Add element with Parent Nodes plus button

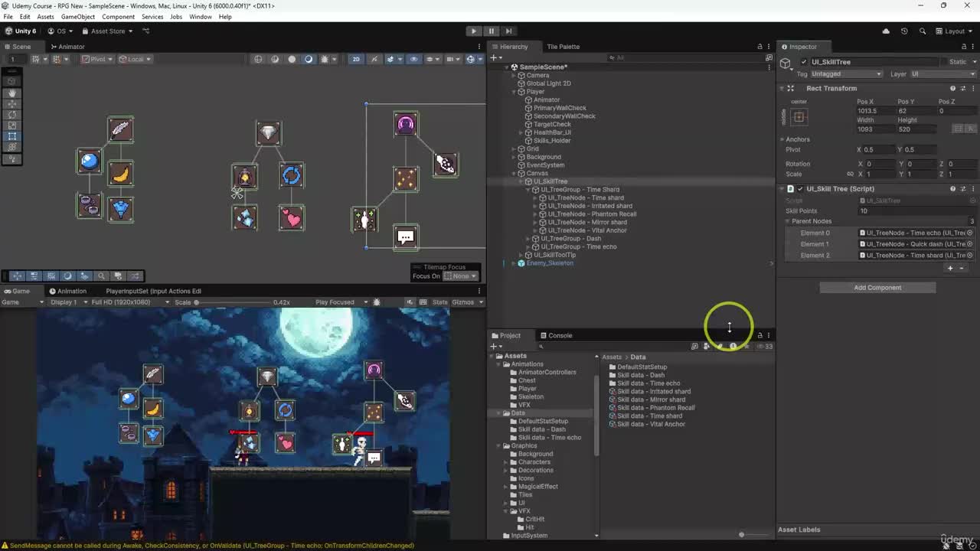[x=950, y=269]
